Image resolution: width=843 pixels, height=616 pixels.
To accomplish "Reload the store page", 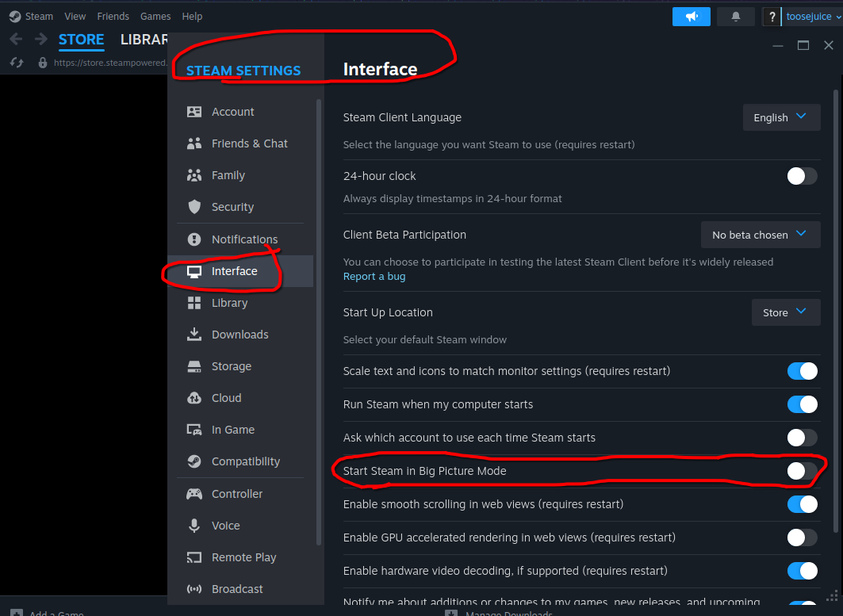I will pos(17,63).
